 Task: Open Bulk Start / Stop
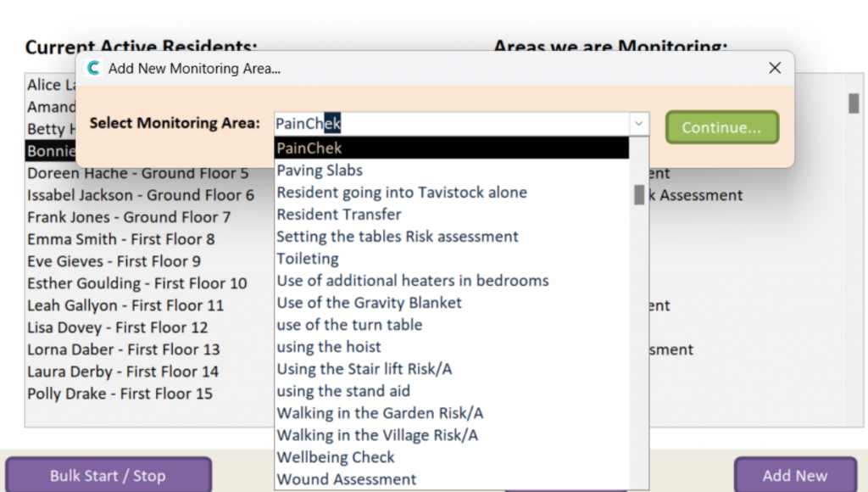click(108, 475)
